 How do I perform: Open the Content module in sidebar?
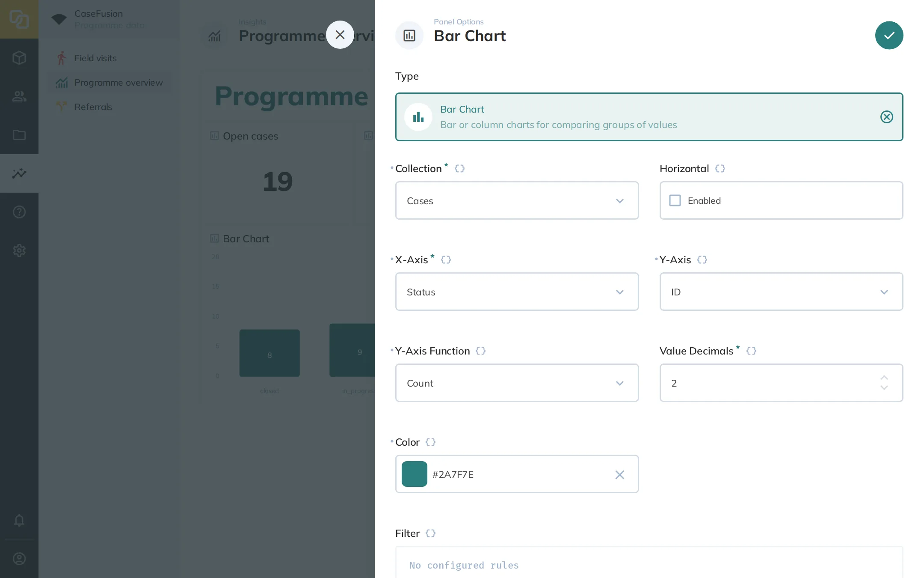[19, 58]
